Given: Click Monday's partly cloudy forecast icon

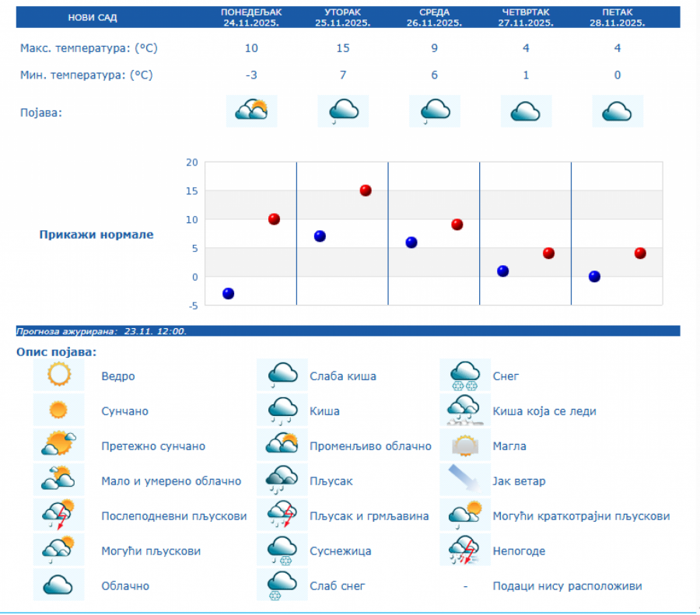Looking at the screenshot, I should [251, 111].
